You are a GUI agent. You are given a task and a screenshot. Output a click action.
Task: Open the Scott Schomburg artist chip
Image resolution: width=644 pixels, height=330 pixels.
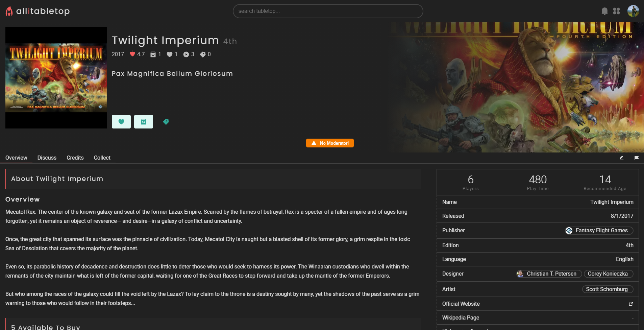608,289
